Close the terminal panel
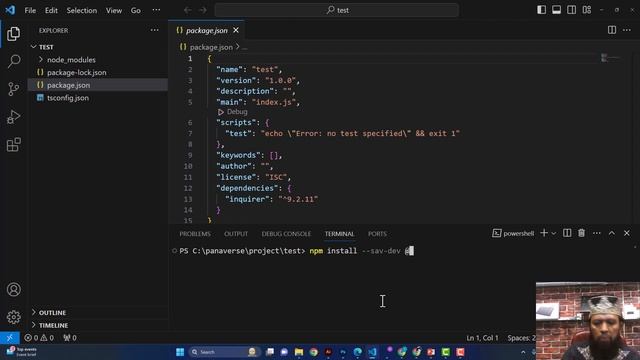This screenshot has width=640, height=360. click(x=627, y=233)
